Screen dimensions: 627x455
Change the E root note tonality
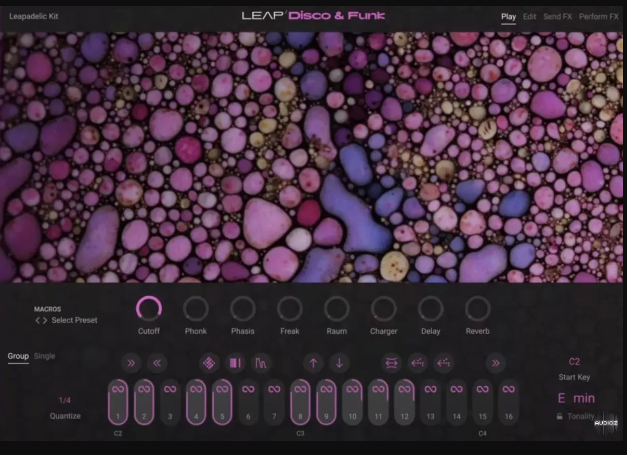pos(561,398)
